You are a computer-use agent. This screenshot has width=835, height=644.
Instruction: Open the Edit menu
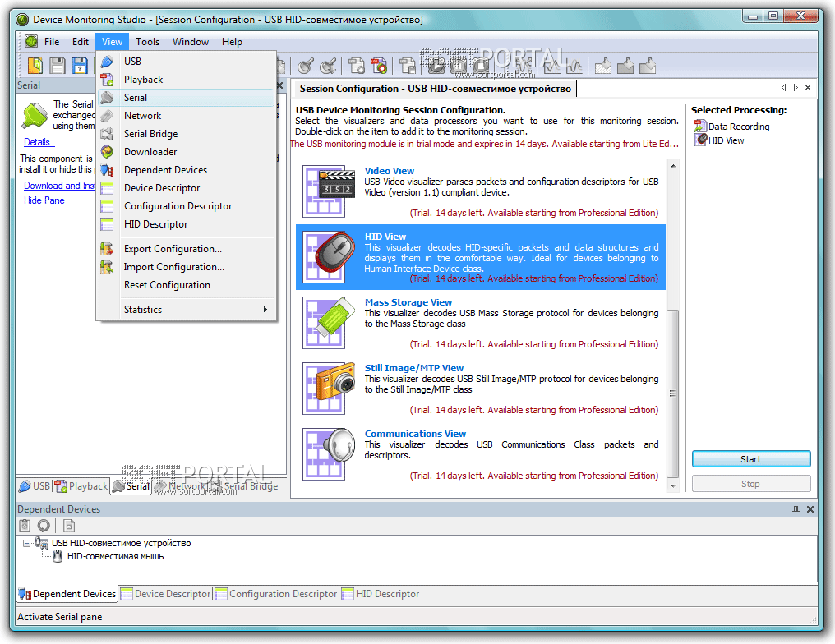coord(81,42)
